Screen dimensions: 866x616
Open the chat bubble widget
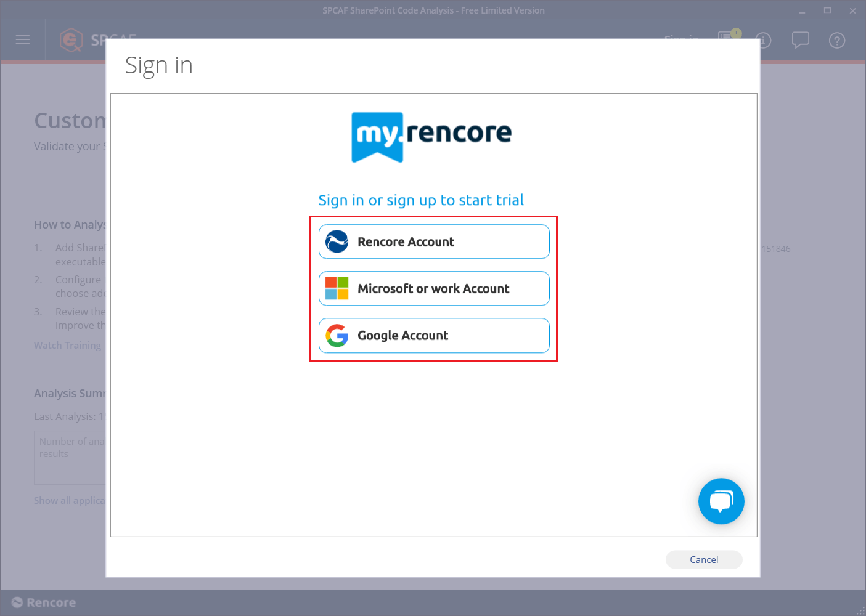(x=721, y=501)
